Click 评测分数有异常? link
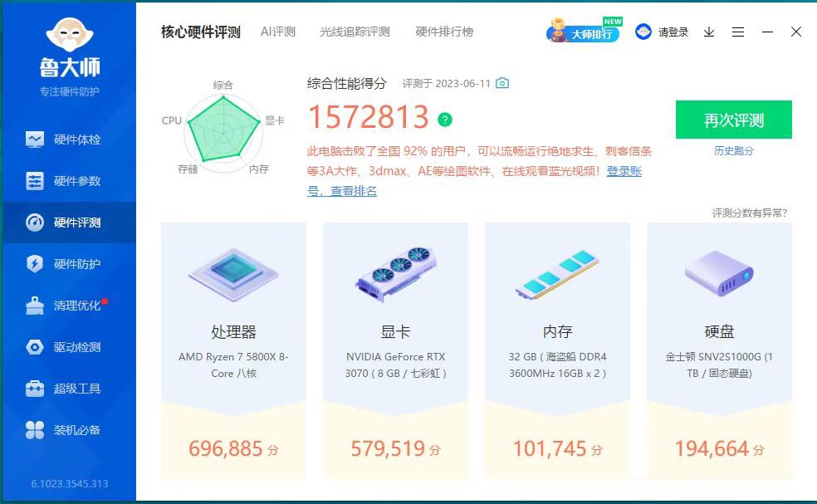Image resolution: width=817 pixels, height=504 pixels. (750, 213)
